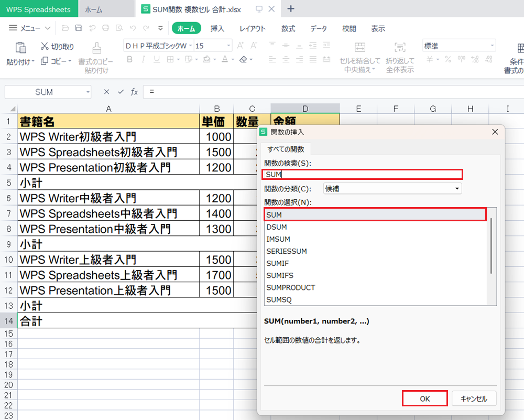
Task: Click キャンセル in the function dialog
Action: [474, 399]
